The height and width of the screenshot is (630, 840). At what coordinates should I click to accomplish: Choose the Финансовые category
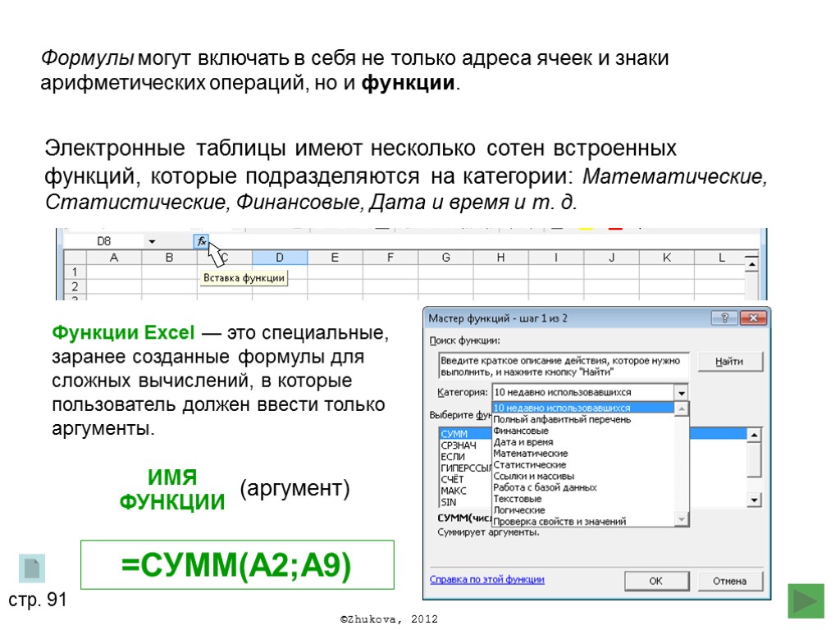(583, 431)
